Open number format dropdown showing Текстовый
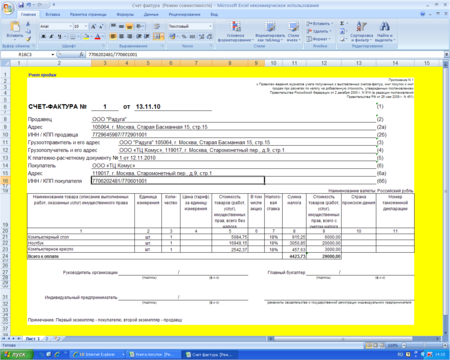Viewport: 450px width, 360px height. 210,26
